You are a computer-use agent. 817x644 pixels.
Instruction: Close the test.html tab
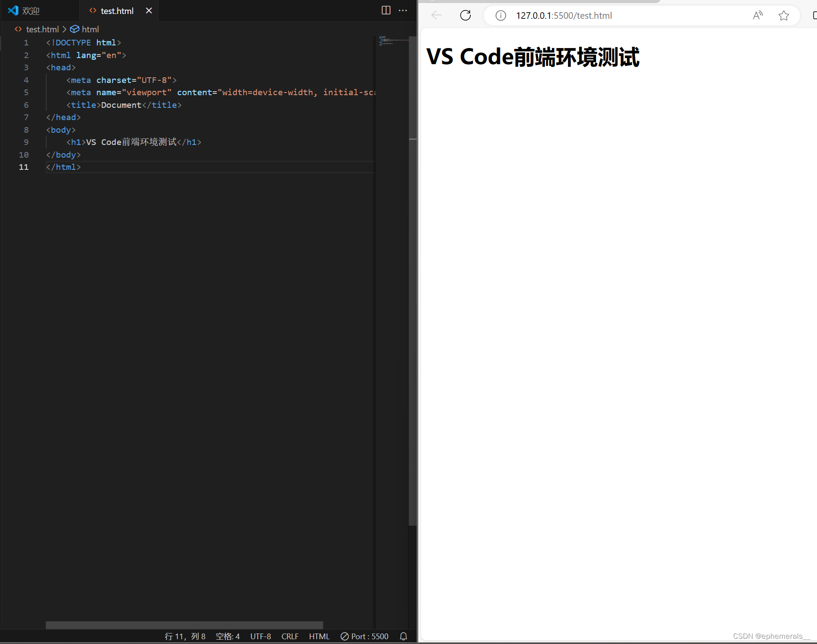(149, 11)
